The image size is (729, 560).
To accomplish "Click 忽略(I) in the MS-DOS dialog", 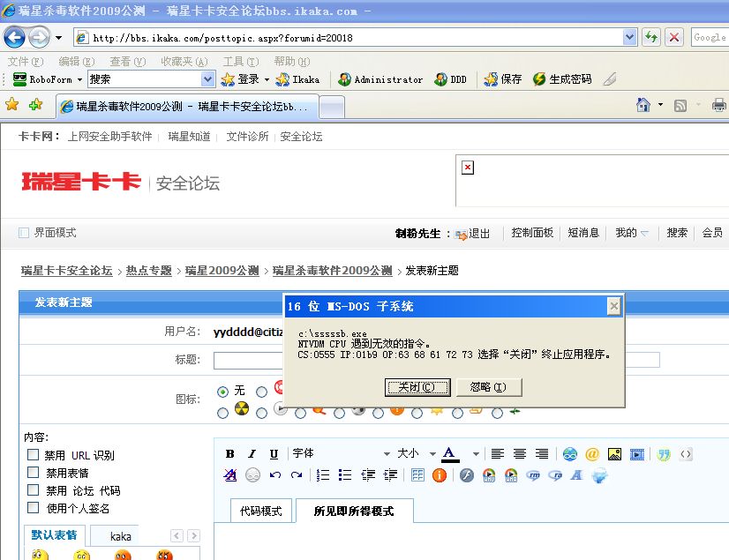I will tap(489, 387).
